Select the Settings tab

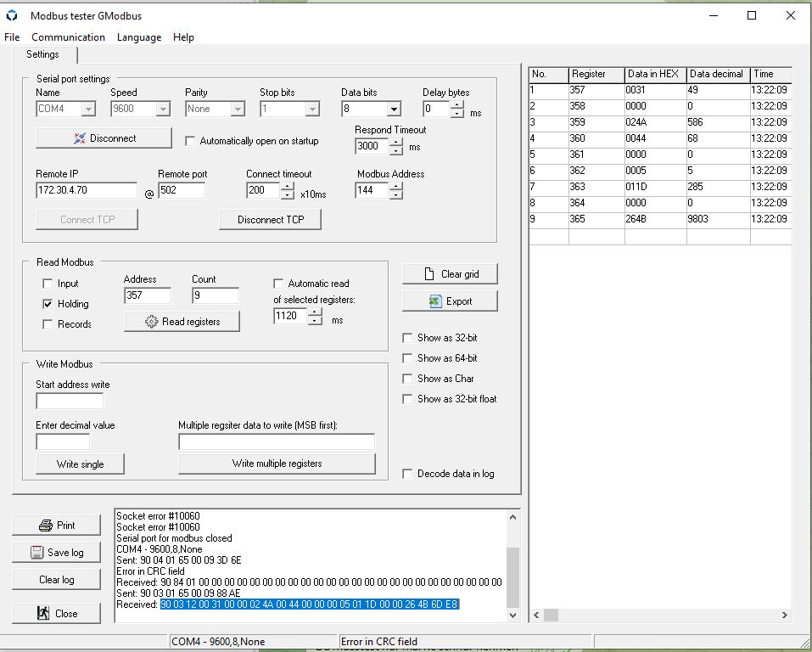pyautogui.click(x=43, y=54)
